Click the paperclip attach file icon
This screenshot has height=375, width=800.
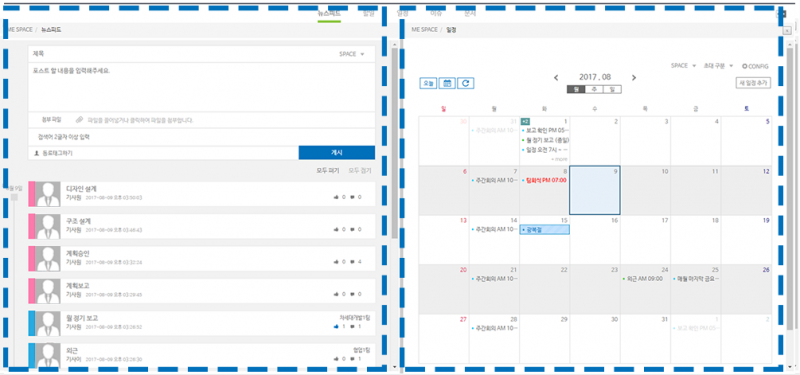(79, 120)
